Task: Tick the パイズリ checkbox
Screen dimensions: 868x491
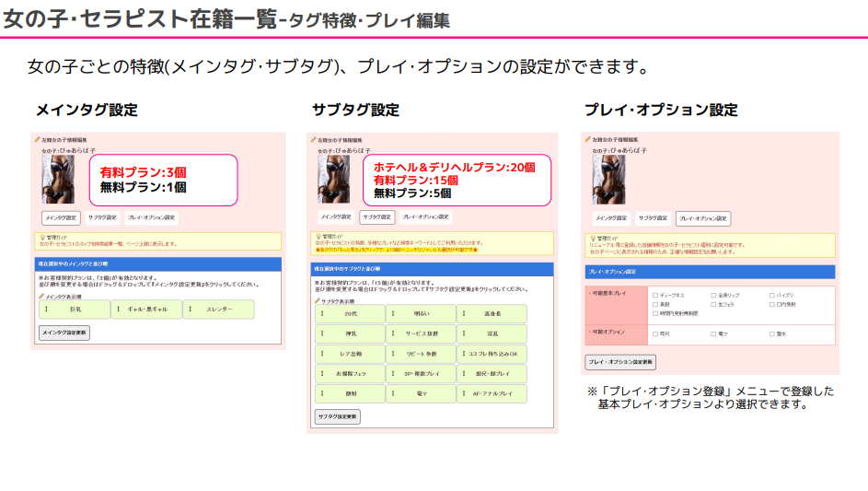Action: [771, 296]
